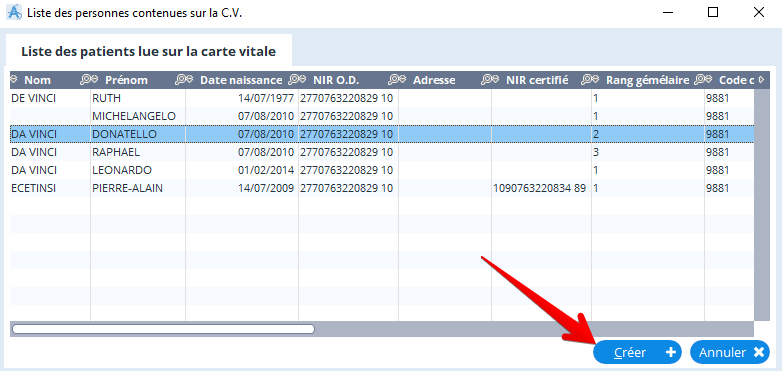Click sort arrows icon directly left of Prénom

coord(95,80)
